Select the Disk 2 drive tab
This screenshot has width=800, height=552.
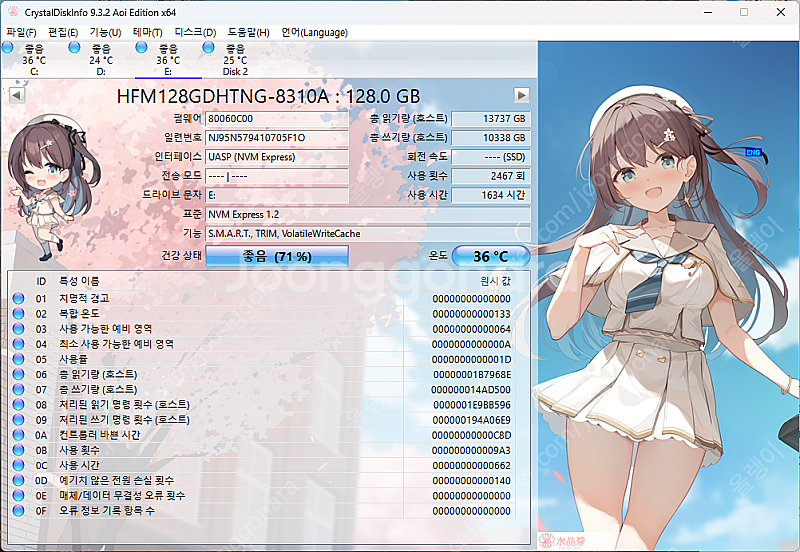coord(235,60)
